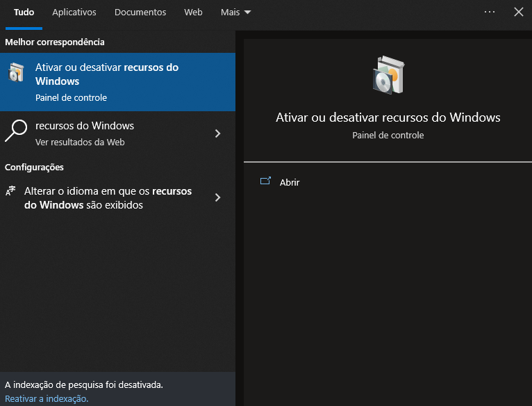Click the large Windows features preview icon

[x=388, y=75]
